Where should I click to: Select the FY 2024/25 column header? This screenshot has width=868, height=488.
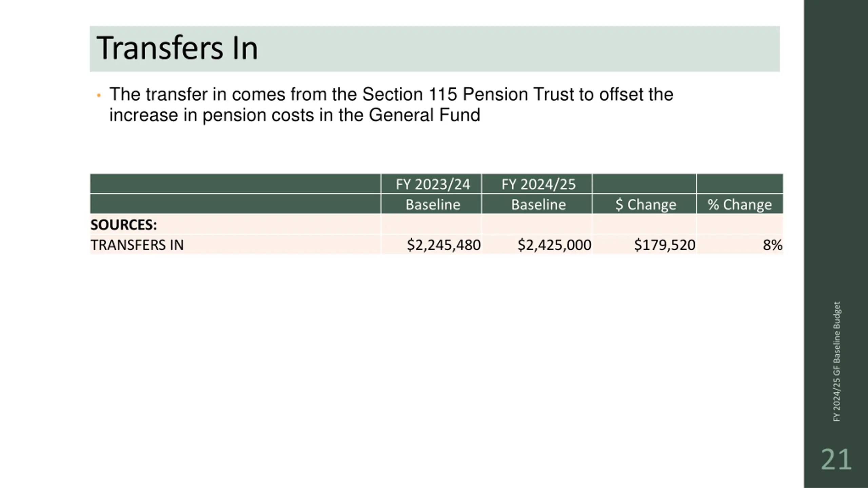(538, 184)
